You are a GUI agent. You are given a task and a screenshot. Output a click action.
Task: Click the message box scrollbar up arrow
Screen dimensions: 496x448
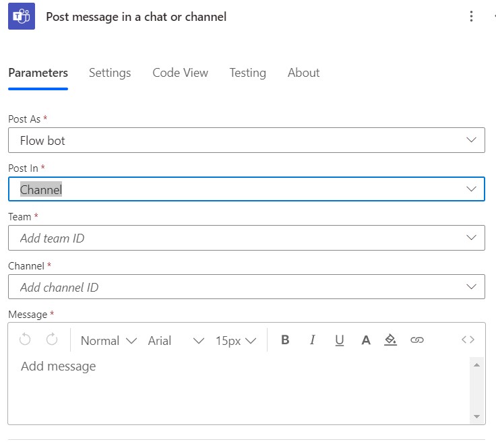click(476, 365)
